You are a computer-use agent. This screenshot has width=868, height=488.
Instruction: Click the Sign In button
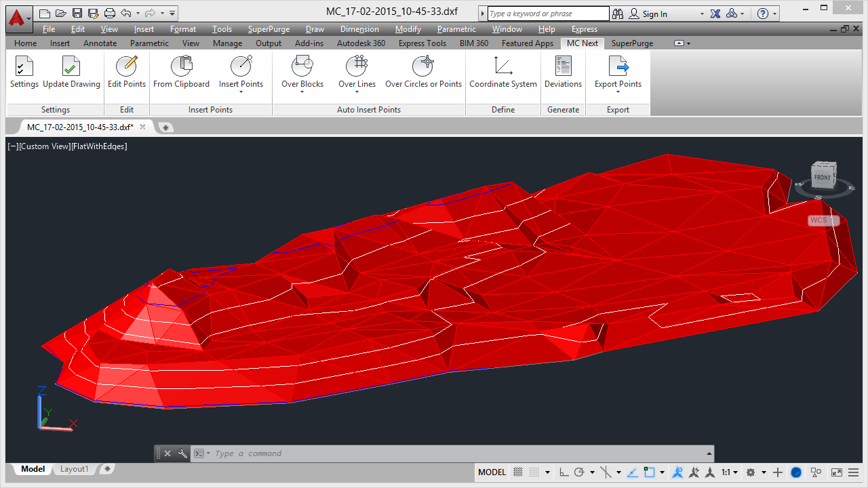point(654,14)
